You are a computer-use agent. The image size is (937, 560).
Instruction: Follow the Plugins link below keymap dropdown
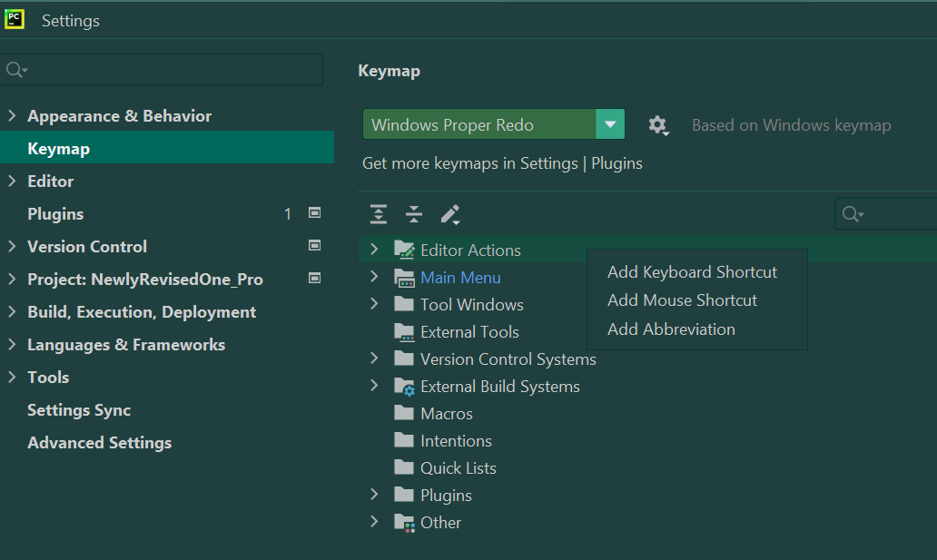pos(616,163)
